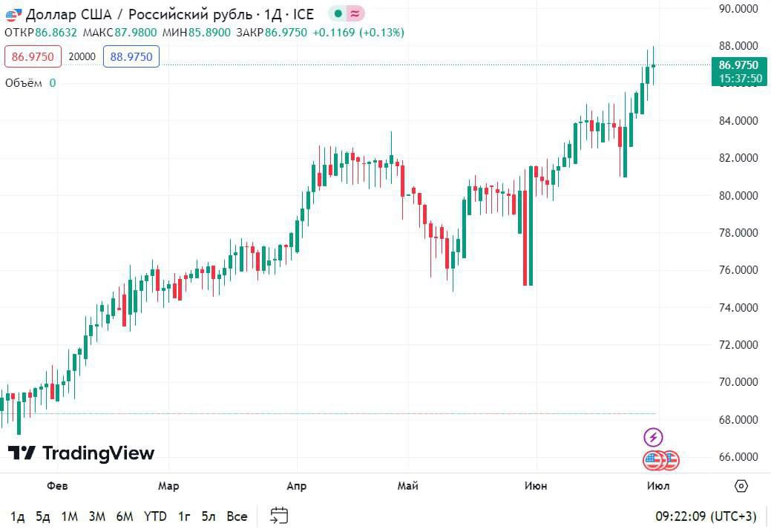Open the go-to-date calendar icon
The image size is (771, 532).
point(279,516)
